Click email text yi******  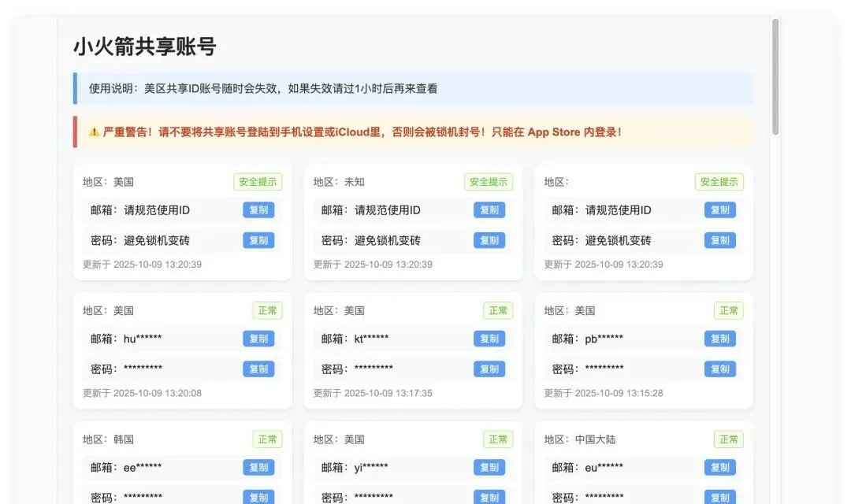371,467
